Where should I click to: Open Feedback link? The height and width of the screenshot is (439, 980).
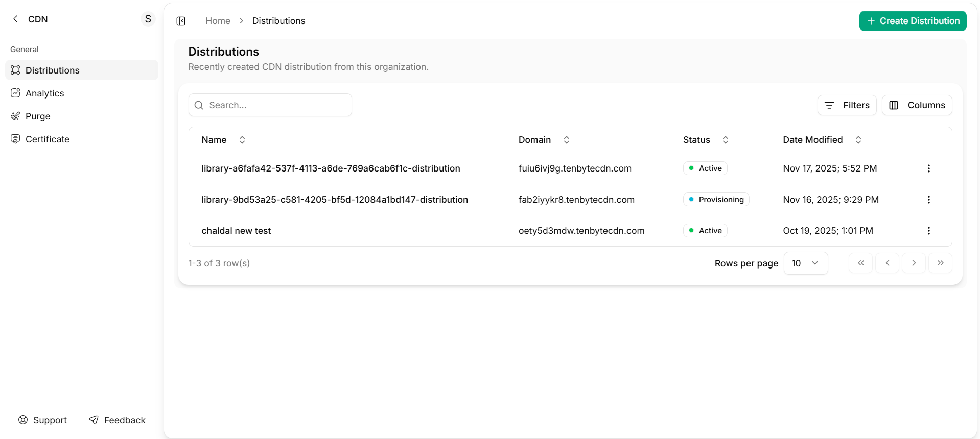tap(118, 420)
